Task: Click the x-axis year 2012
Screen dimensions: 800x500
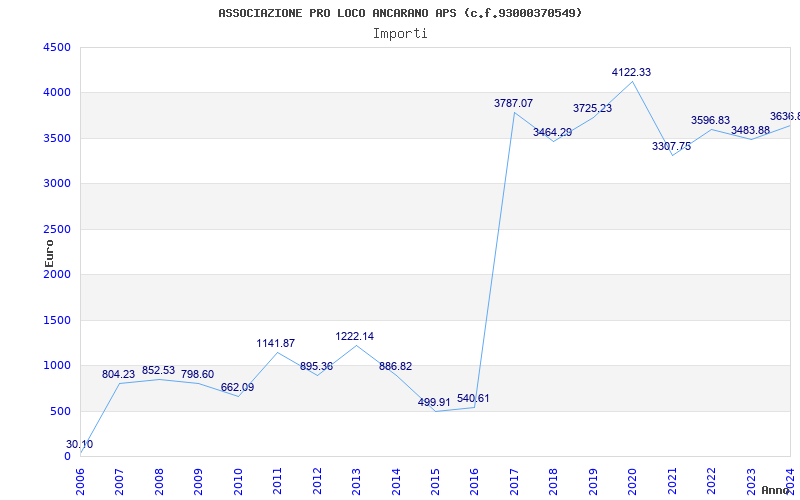Action: click(x=317, y=482)
